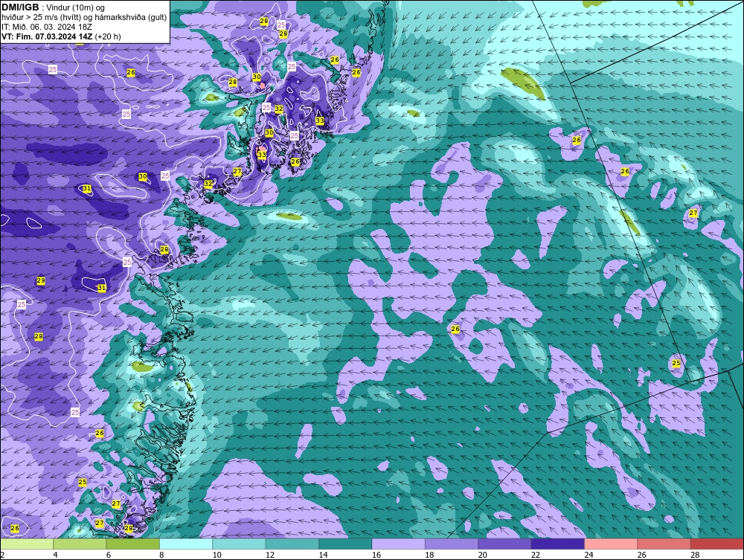
Task: Click the 4–6 m/s green legend swatch
Action: [80, 544]
